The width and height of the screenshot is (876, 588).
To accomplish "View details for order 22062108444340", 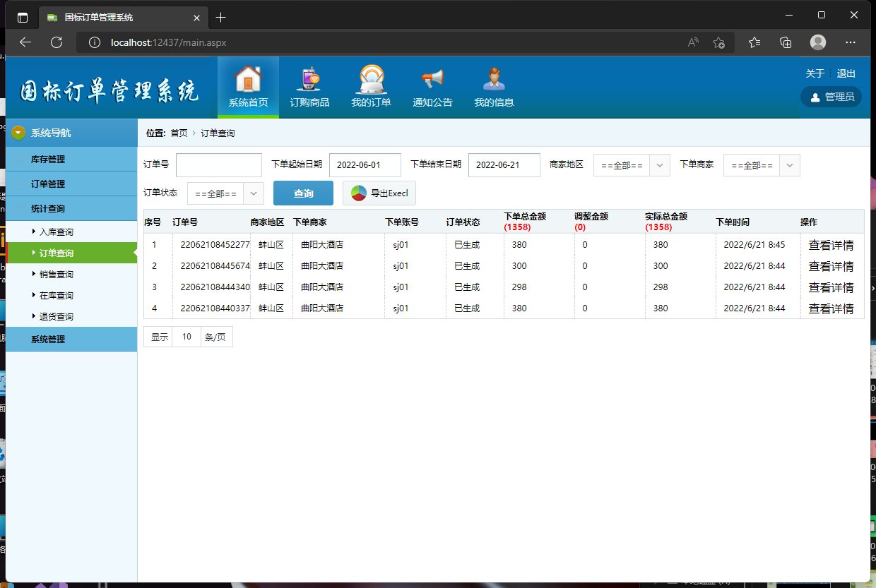I will (831, 287).
